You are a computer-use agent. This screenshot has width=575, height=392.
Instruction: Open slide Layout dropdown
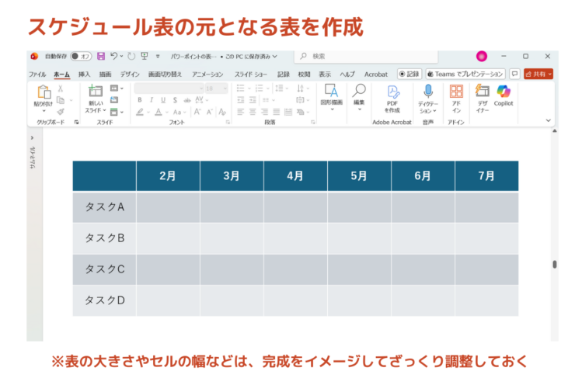pos(117,88)
